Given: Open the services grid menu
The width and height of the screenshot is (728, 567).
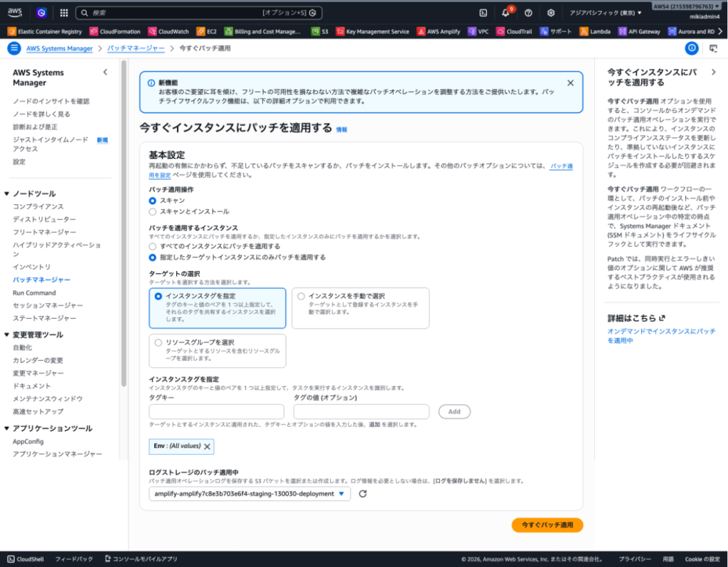Looking at the screenshot, I should pyautogui.click(x=64, y=13).
